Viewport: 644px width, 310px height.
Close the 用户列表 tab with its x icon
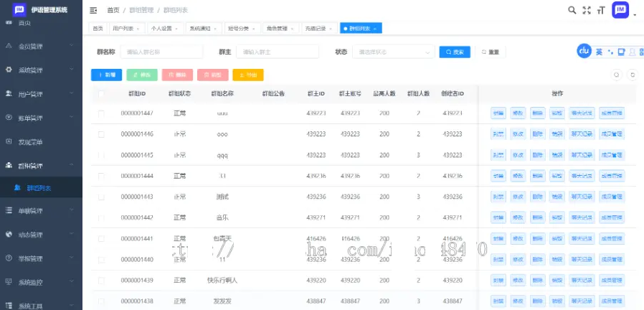pyautogui.click(x=139, y=29)
